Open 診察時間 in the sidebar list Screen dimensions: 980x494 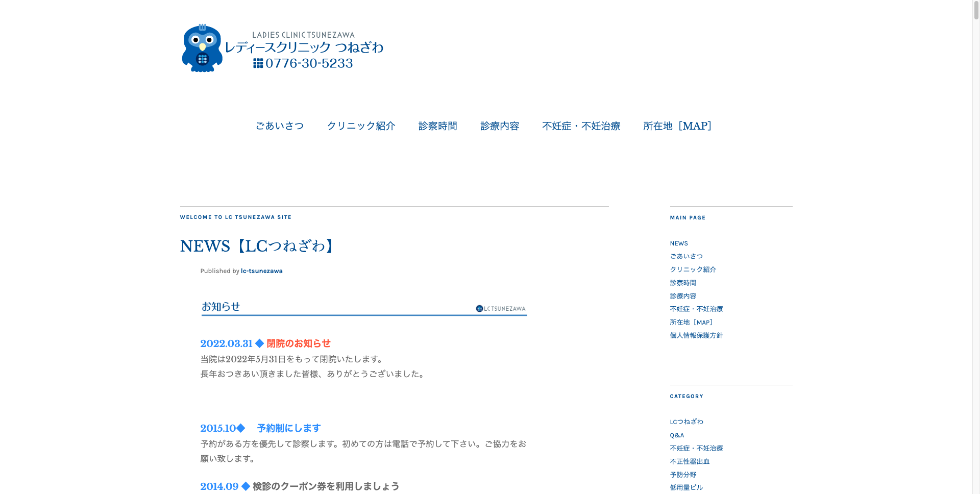[x=683, y=283]
